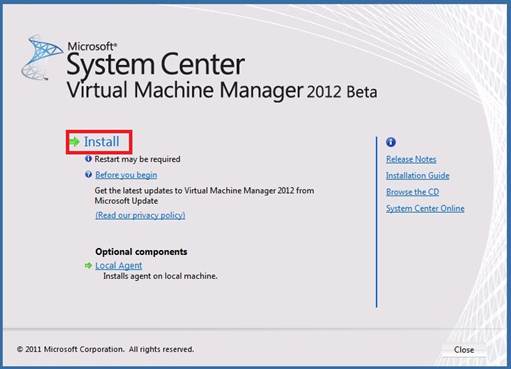Viewport: 511px width, 369px height.
Task: Click the green arrow beside Local Agent
Action: coord(88,265)
